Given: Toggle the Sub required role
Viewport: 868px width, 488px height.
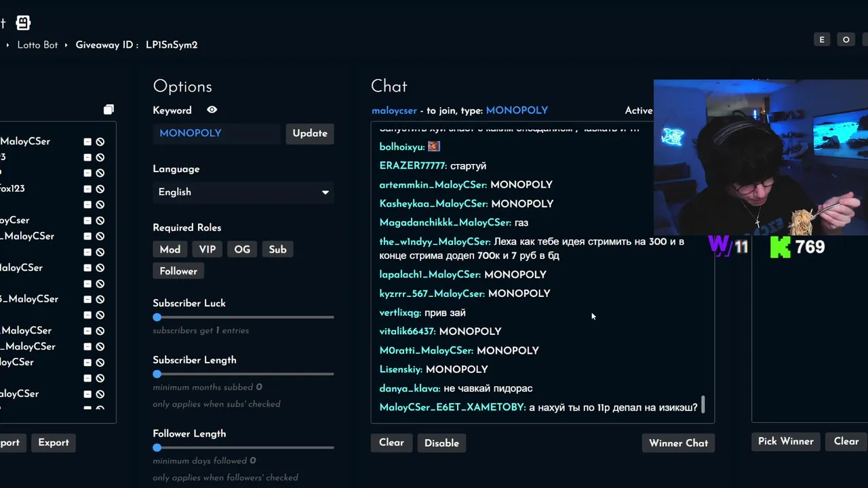Looking at the screenshot, I should coord(277,249).
